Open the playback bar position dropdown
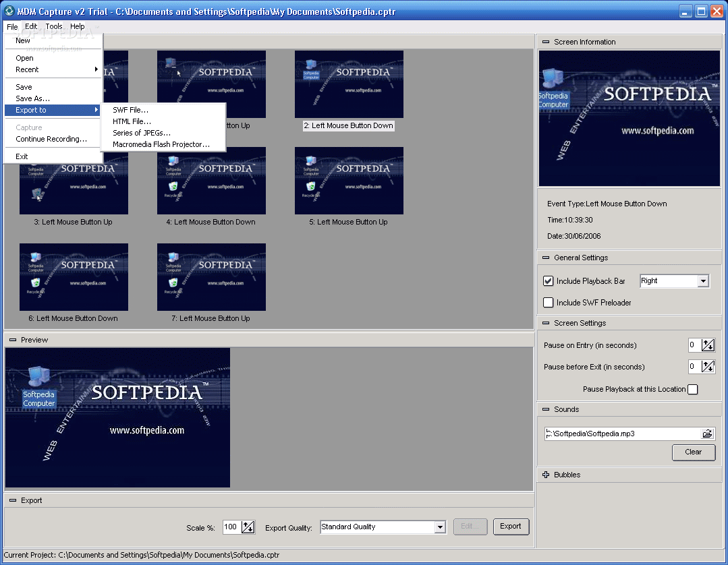Screen dimensions: 728x565 coord(703,280)
